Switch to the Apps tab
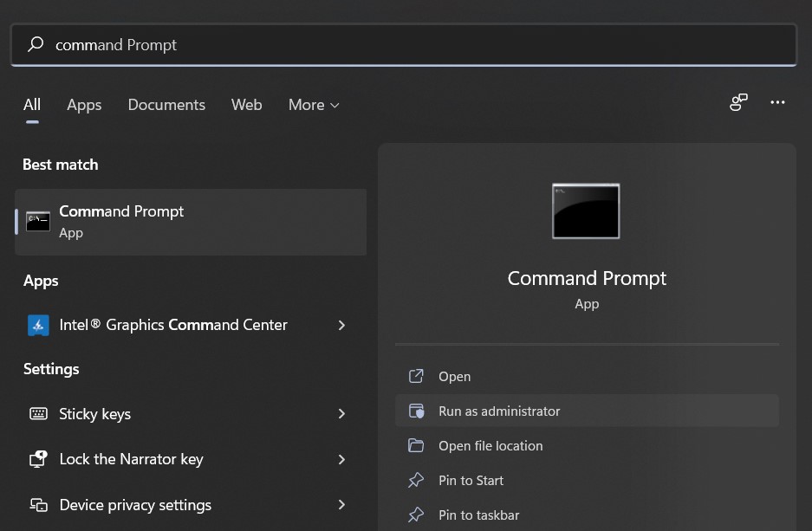 84,105
